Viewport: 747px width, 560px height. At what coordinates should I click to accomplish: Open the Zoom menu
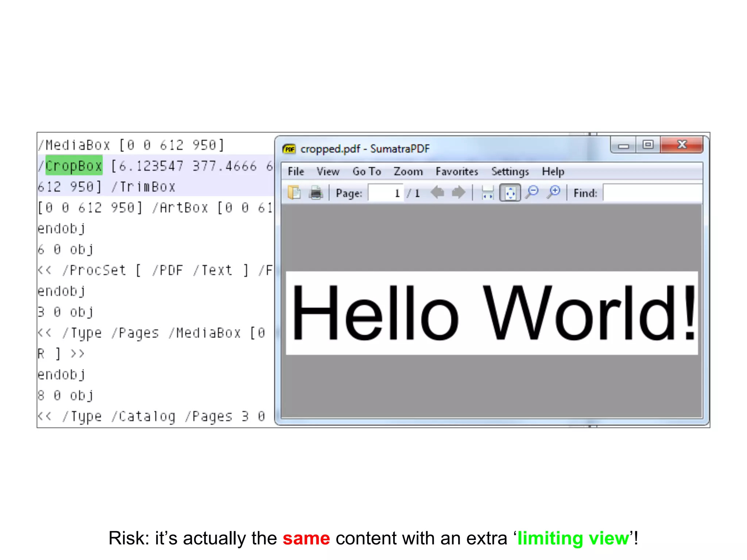point(408,171)
